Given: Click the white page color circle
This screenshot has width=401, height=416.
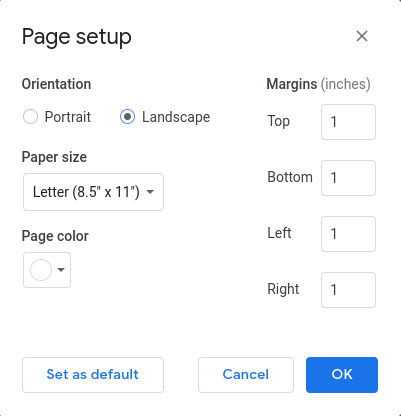Looking at the screenshot, I should (41, 270).
